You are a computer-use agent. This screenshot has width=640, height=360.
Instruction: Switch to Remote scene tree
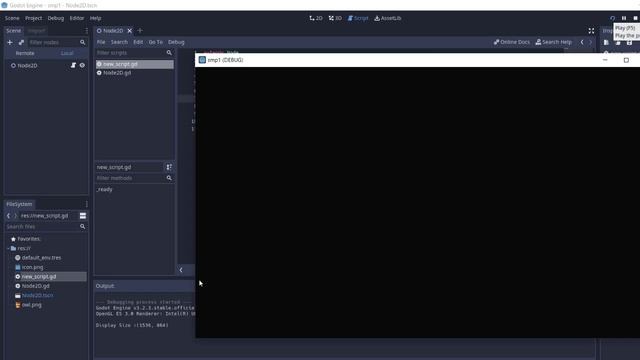[x=25, y=53]
